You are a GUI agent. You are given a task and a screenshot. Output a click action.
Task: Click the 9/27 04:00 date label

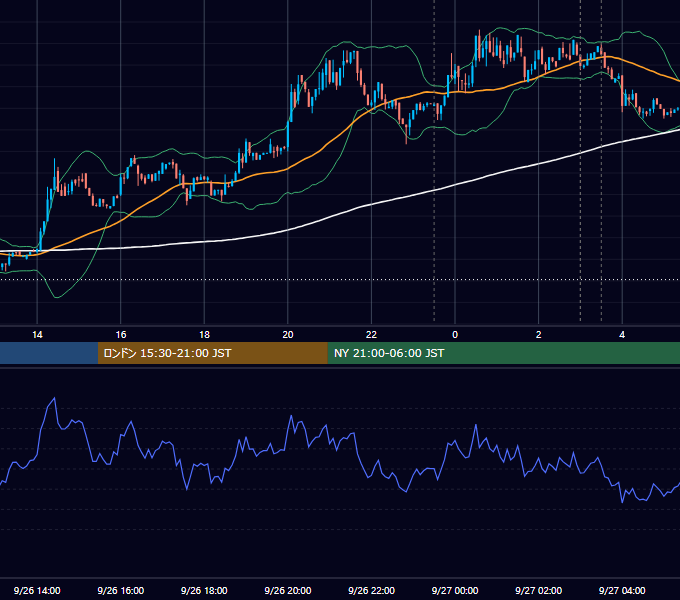(x=622, y=590)
